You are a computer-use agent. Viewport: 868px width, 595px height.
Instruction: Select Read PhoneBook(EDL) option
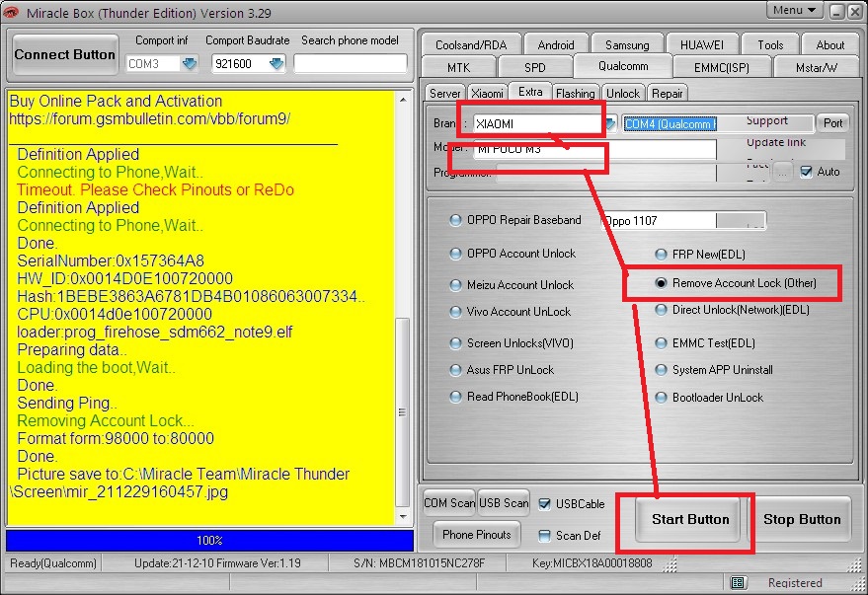coord(455,397)
